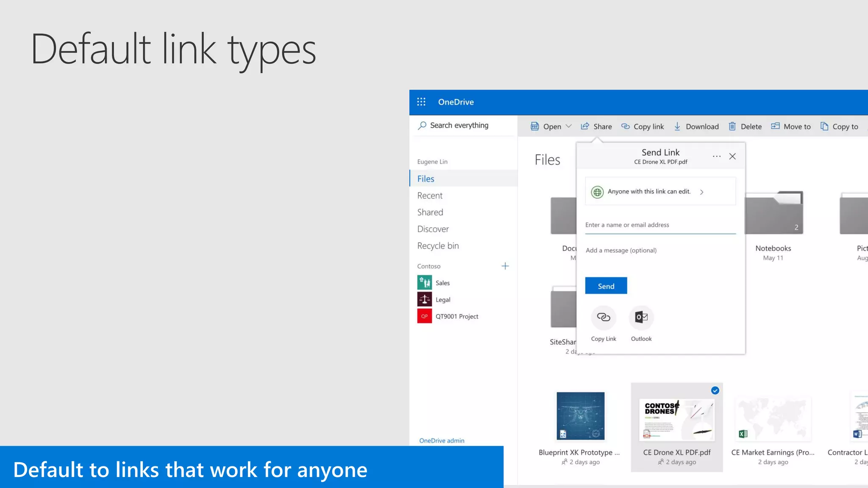Open more options ellipsis in Send Link
868x488 pixels.
(716, 156)
